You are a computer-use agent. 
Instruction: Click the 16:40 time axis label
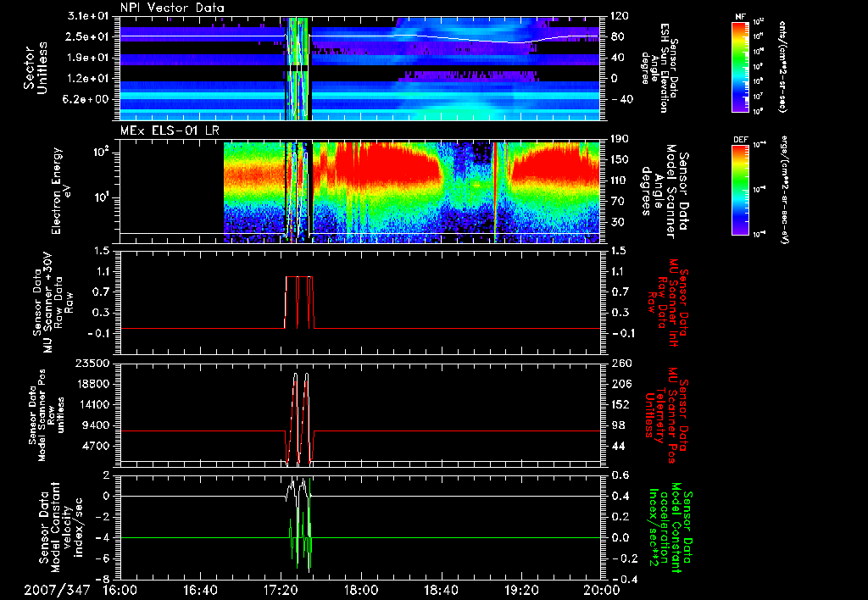(200, 590)
